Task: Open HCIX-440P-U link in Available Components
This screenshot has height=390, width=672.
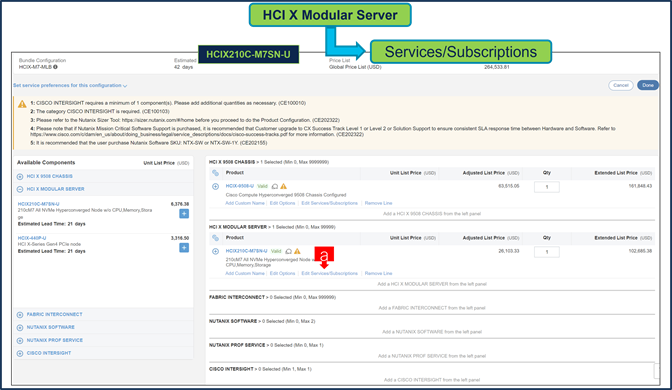Action: click(x=32, y=238)
